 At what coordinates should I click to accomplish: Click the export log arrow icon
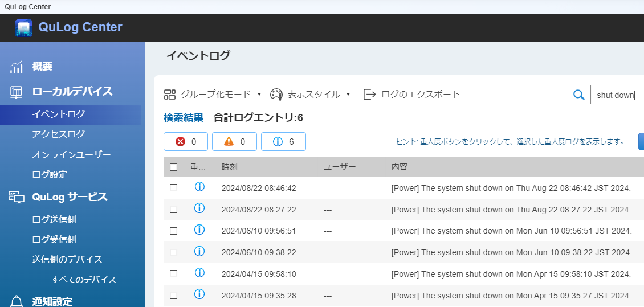(370, 95)
